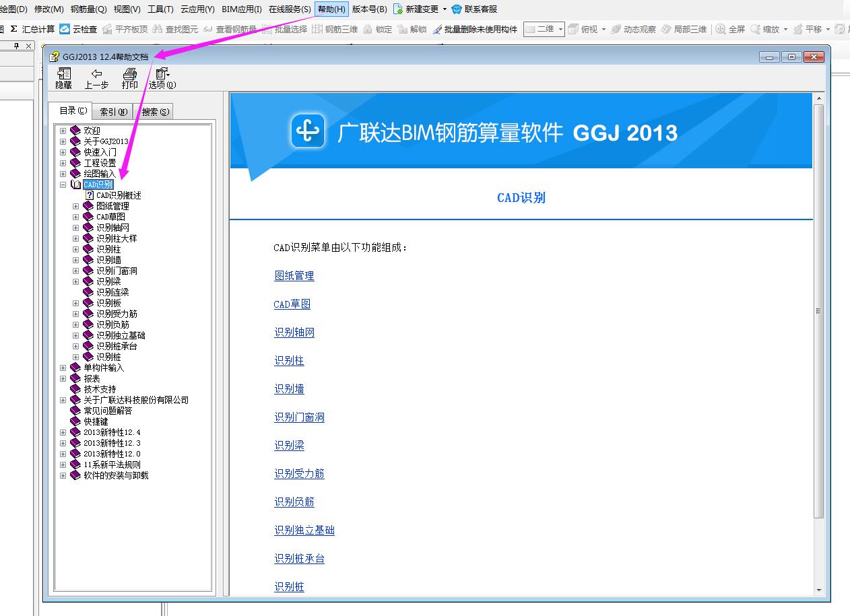Open the 在线服务(S) menu
Image resolution: width=850 pixels, height=616 pixels.
290,9
